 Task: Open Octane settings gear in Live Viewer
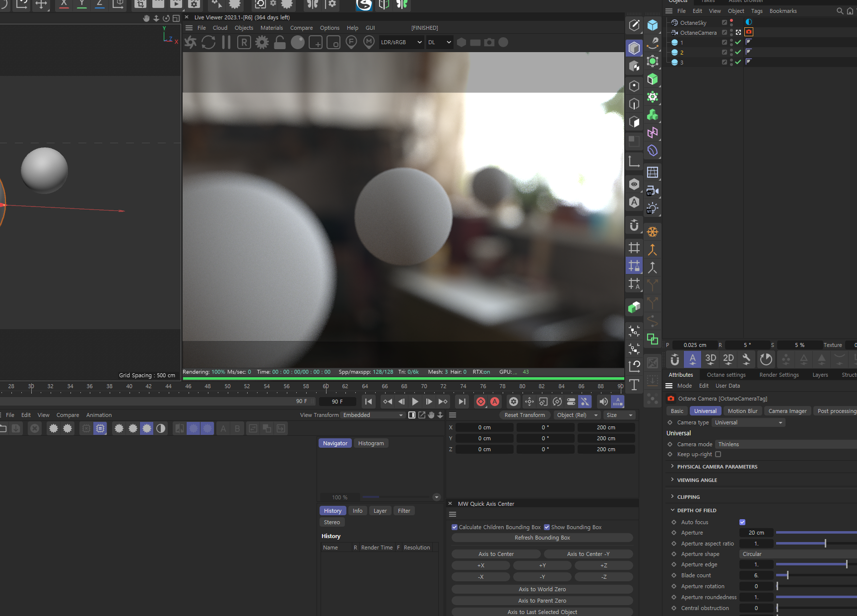[262, 42]
